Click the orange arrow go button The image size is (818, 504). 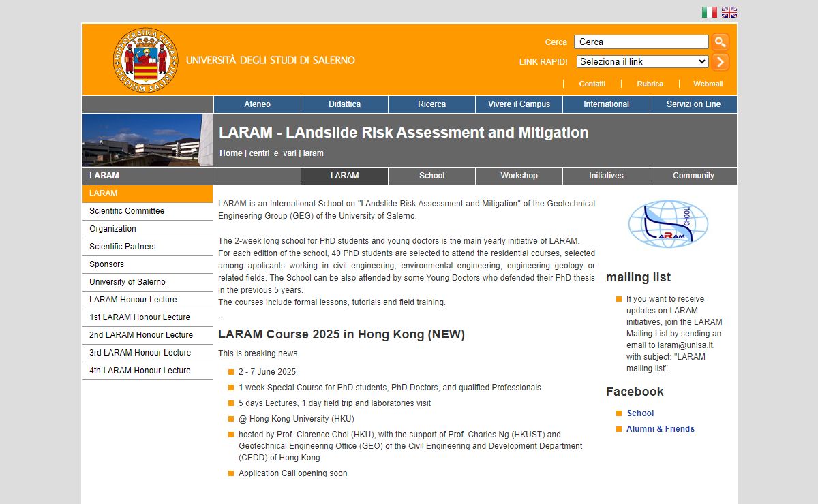pyautogui.click(x=721, y=62)
